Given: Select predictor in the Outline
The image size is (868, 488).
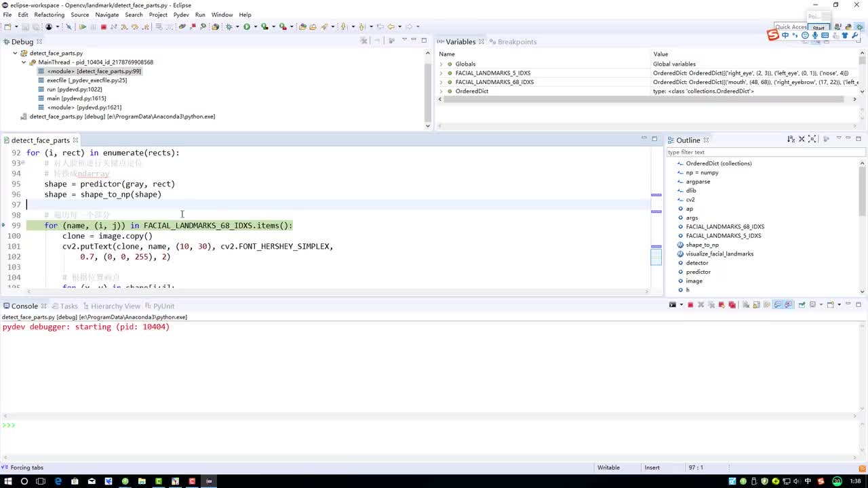Looking at the screenshot, I should (x=698, y=272).
